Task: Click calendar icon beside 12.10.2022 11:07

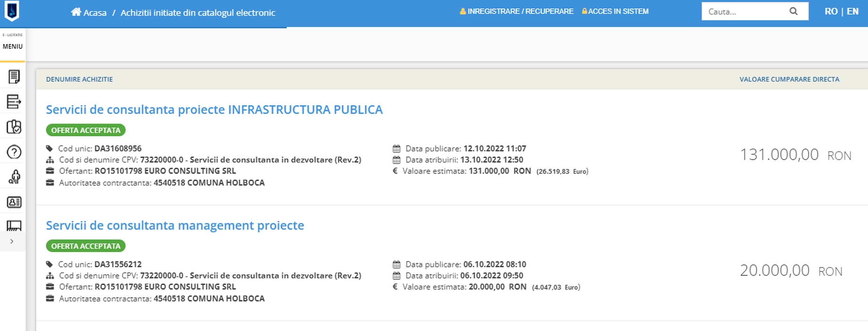Action: [396, 148]
